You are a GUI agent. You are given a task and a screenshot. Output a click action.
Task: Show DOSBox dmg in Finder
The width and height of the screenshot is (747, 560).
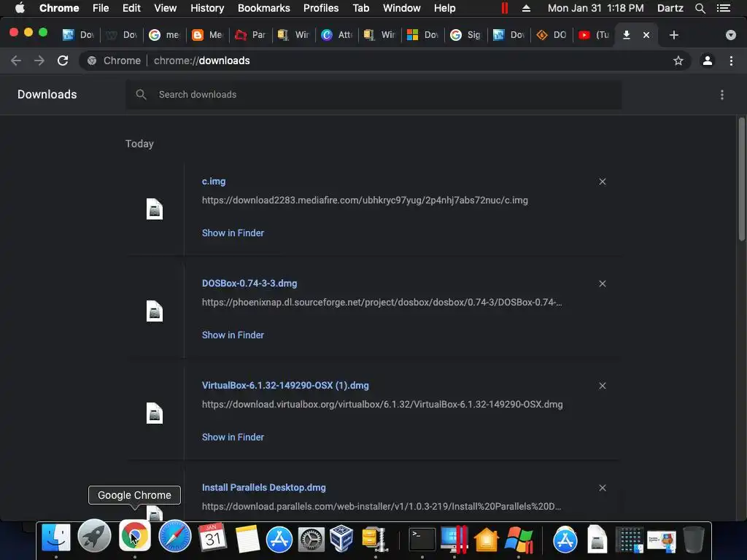233,335
